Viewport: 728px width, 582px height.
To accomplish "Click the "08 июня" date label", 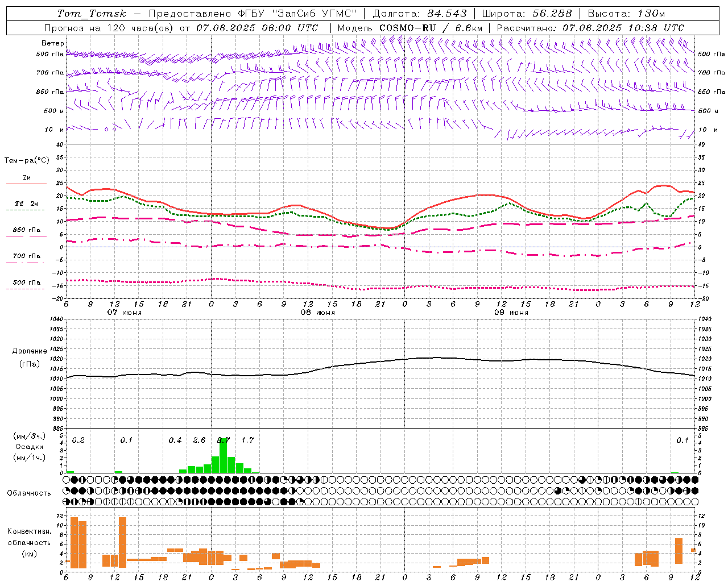I will pyautogui.click(x=318, y=313).
